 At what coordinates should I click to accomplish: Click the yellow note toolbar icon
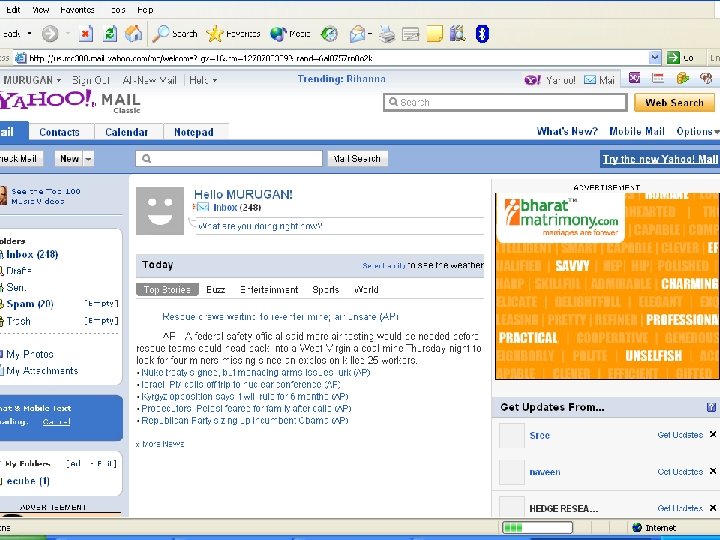[x=434, y=34]
